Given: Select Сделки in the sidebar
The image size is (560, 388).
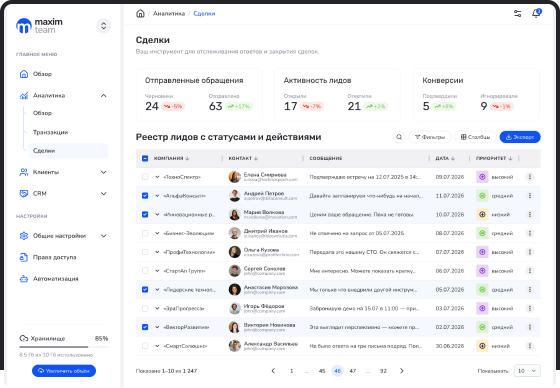Looking at the screenshot, I should click(68, 151).
